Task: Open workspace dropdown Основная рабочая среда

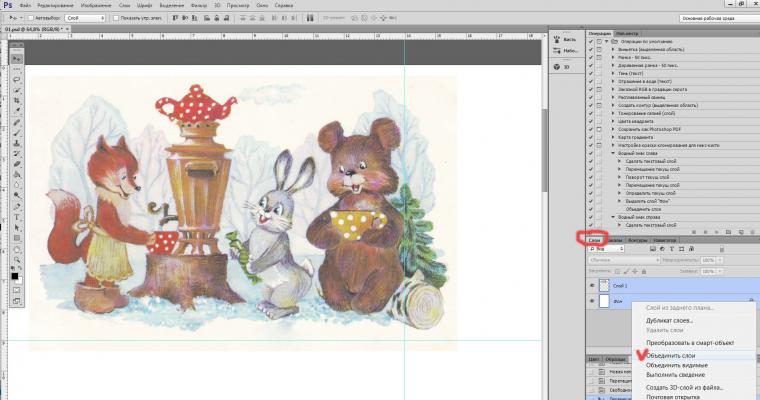Action: (719, 18)
